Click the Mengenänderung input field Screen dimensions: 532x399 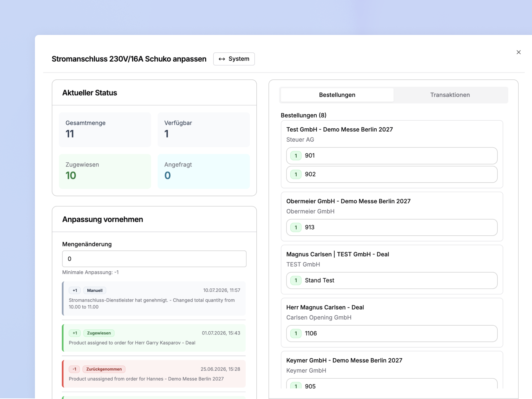[x=154, y=259]
